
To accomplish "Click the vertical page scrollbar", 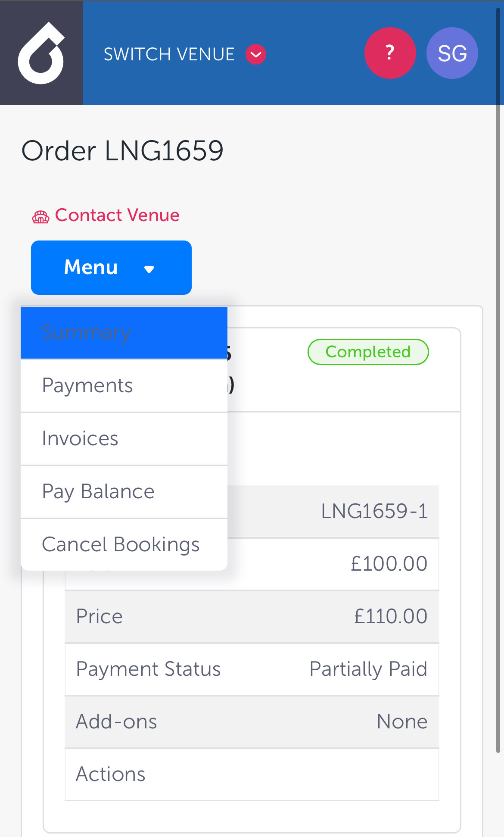I will click(x=498, y=388).
